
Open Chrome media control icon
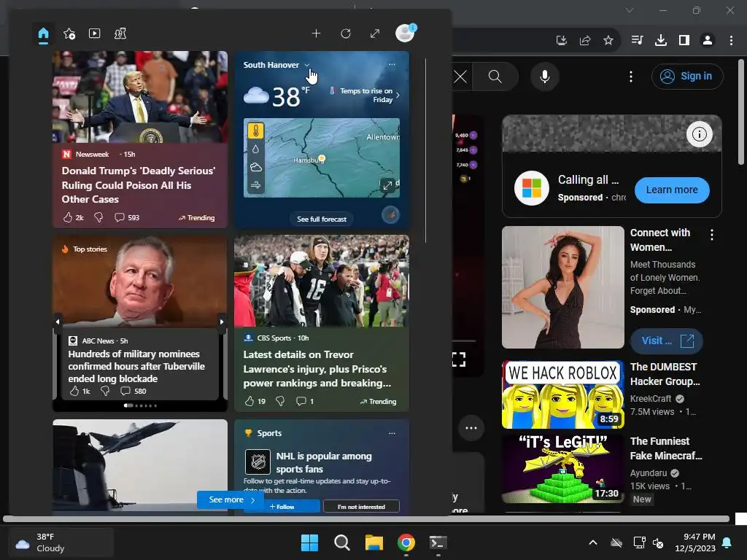tap(637, 40)
